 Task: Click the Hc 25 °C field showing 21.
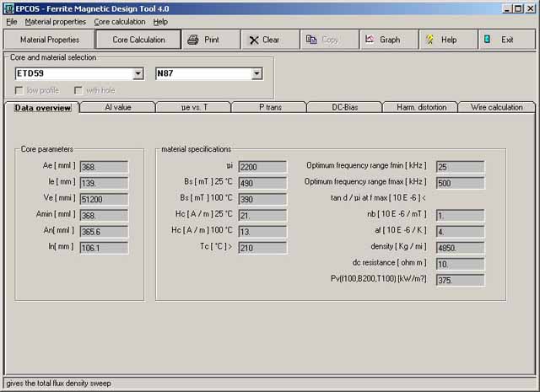pos(262,216)
